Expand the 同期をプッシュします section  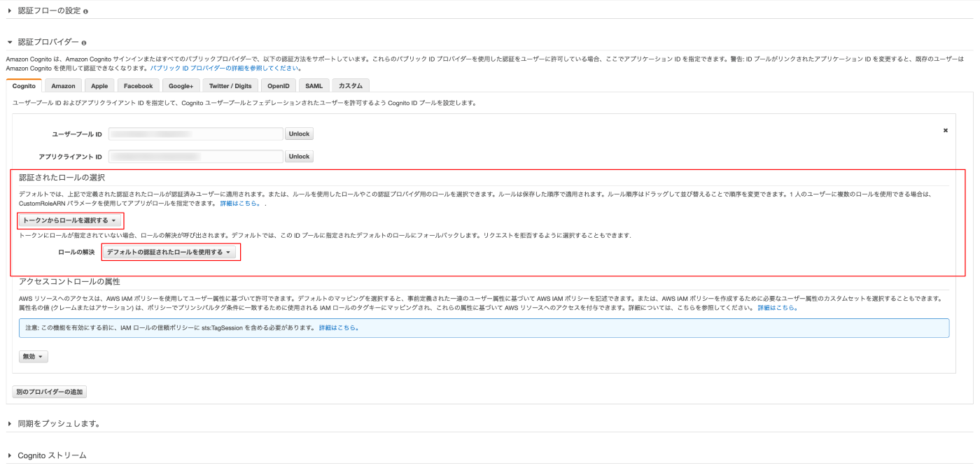click(x=10, y=424)
